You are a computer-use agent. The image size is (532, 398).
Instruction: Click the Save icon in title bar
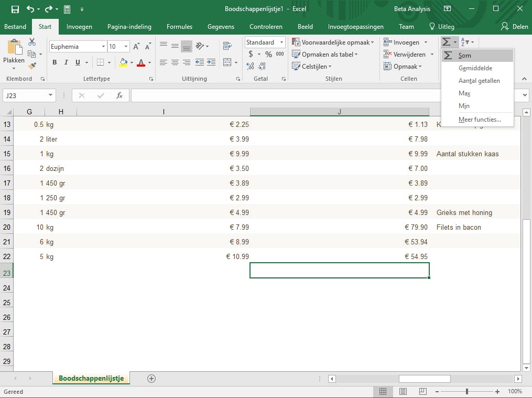tap(15, 9)
